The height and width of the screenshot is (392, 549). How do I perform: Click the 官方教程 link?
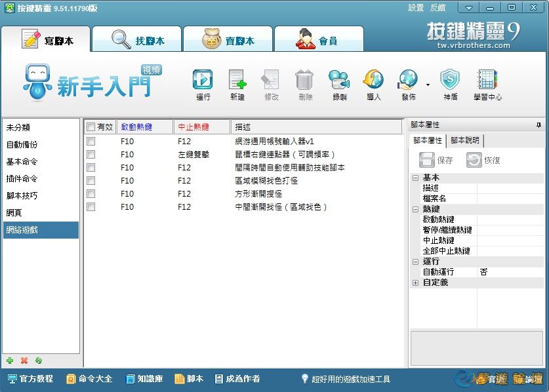(30, 379)
